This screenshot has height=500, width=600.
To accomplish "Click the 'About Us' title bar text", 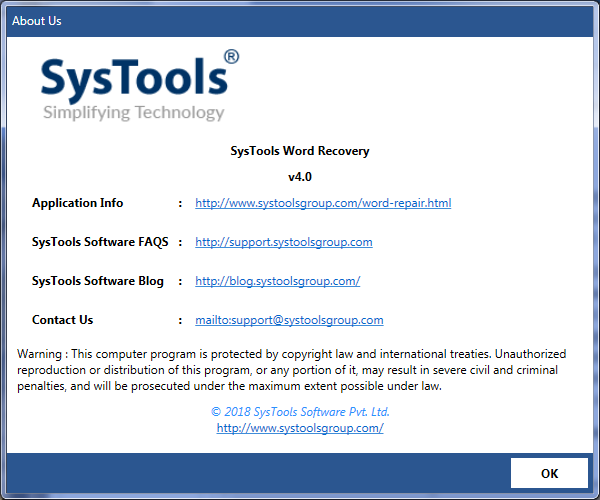I will (x=37, y=21).
